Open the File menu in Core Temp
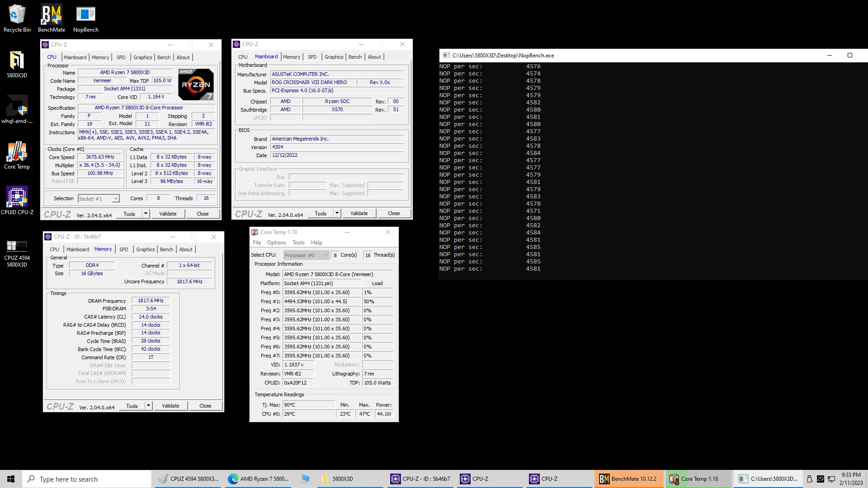This screenshot has height=488, width=868. (257, 243)
